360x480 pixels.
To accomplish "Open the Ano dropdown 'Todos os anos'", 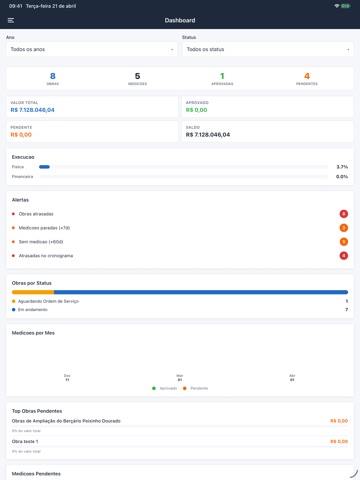I will (92, 49).
